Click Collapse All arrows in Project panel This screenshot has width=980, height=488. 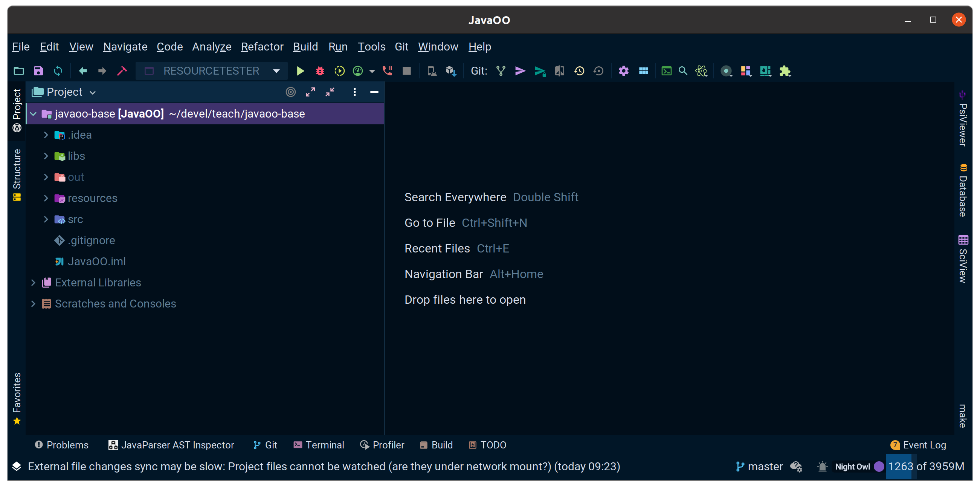point(330,92)
